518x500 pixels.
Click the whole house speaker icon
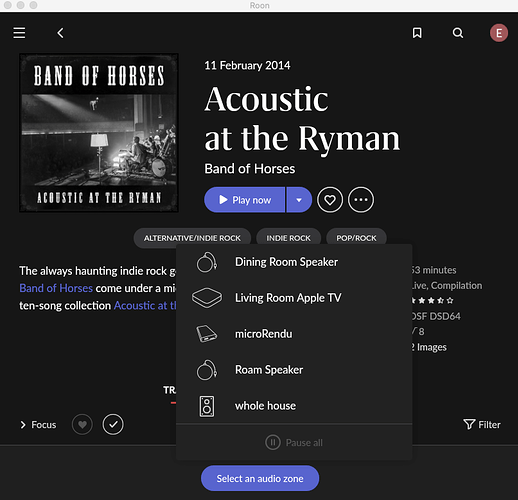[207, 406]
